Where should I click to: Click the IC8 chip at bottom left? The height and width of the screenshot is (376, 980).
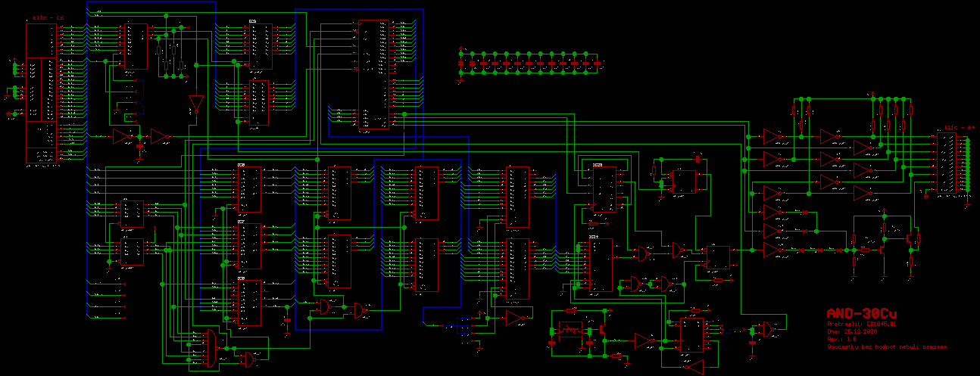tap(249, 303)
